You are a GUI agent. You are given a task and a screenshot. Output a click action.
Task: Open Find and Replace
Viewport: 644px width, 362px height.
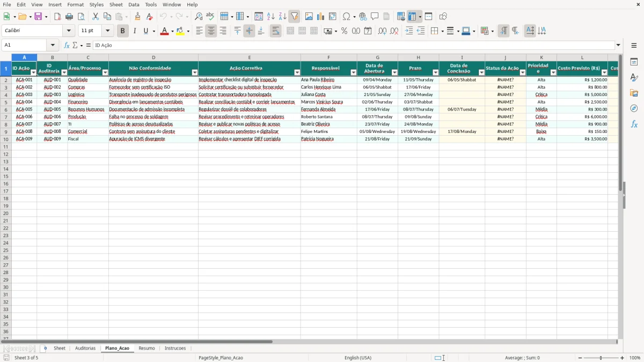199,17
